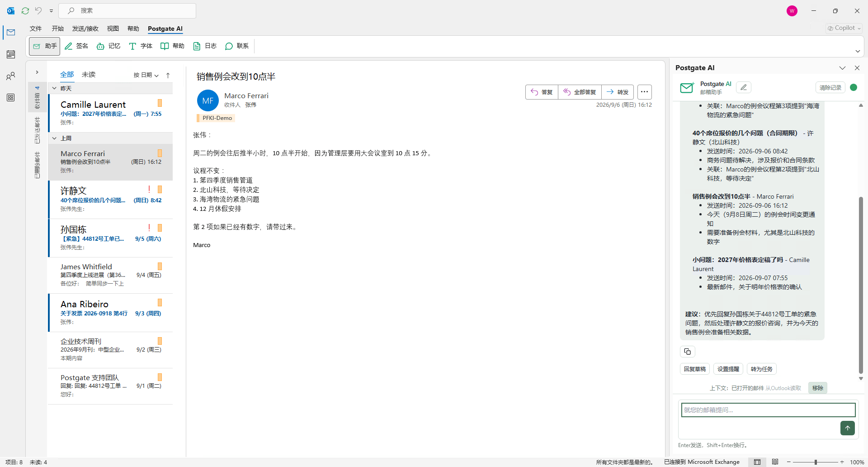Open the 发送/接收 ribbon tab
868x467 pixels.
click(85, 29)
